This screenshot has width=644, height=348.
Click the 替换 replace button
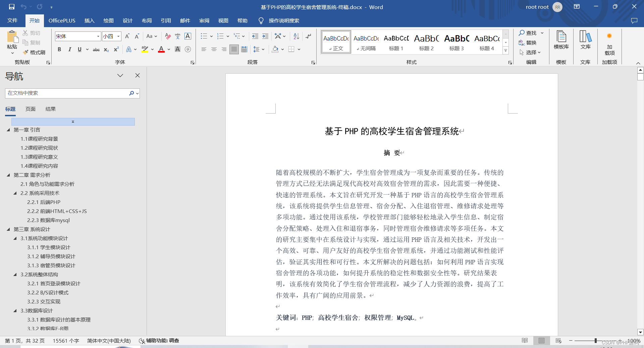(528, 43)
